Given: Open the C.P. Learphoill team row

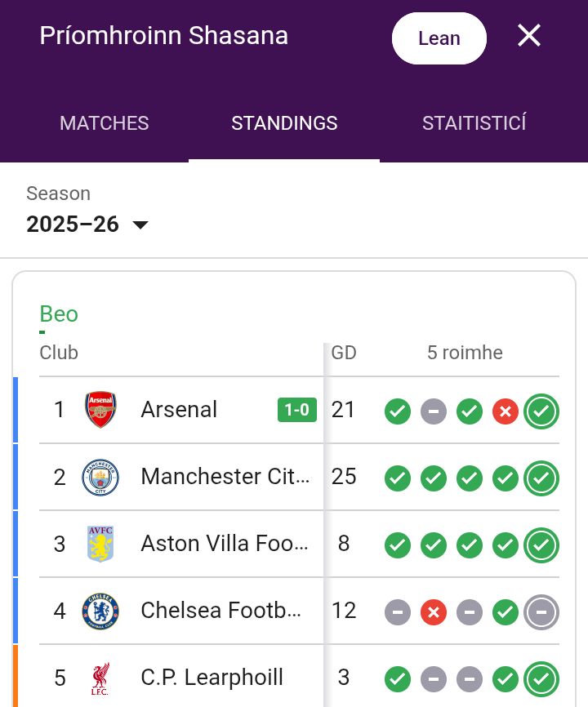Looking at the screenshot, I should click(x=212, y=678).
